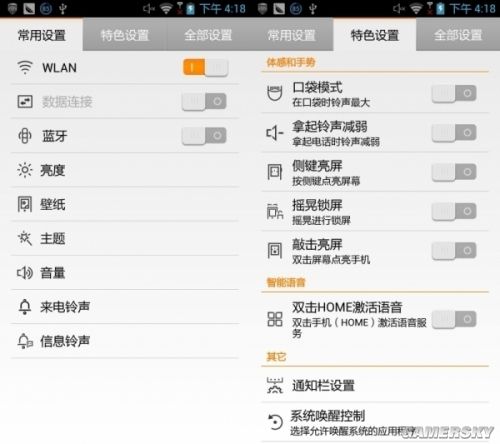
Task: Tap wifi status icon in left status bar
Action: [x=166, y=9]
